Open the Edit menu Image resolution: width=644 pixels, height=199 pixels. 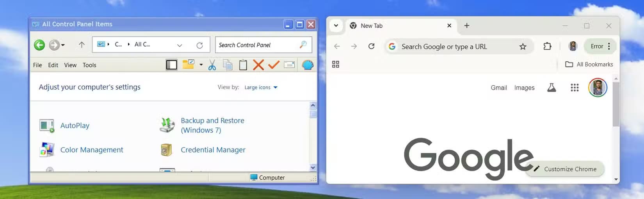[x=53, y=65]
